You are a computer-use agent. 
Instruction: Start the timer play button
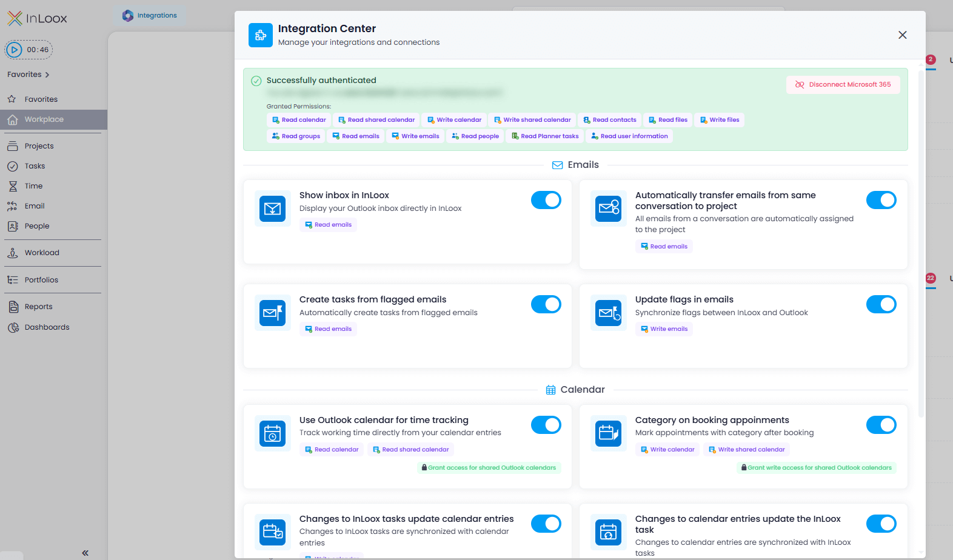15,50
